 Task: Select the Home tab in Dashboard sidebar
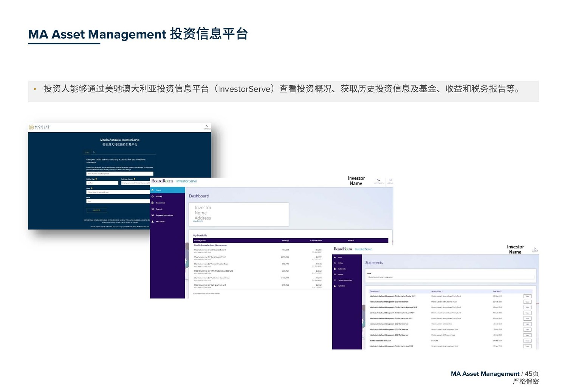[x=167, y=190]
